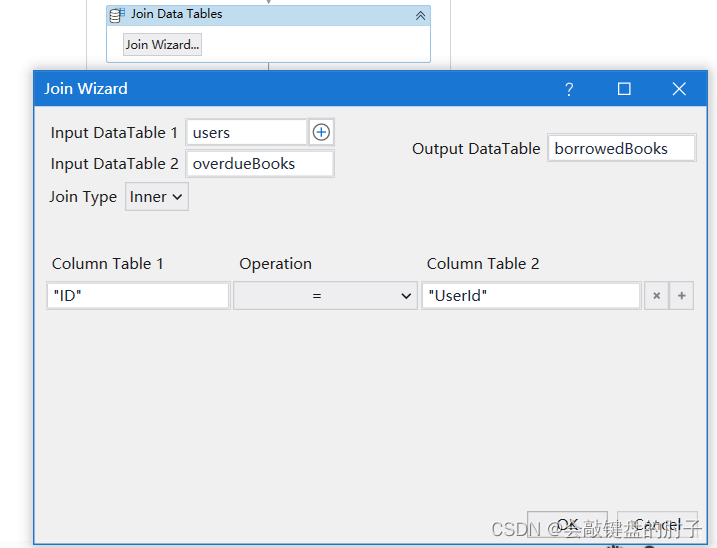
Task: Collapse the Join Data Tables activity
Action: click(420, 15)
